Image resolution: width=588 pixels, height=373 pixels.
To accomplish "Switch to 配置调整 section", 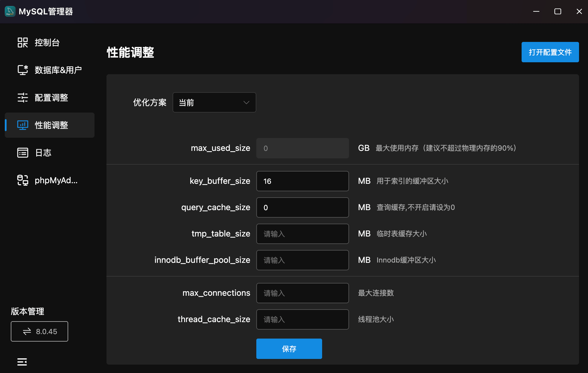I will (x=50, y=98).
